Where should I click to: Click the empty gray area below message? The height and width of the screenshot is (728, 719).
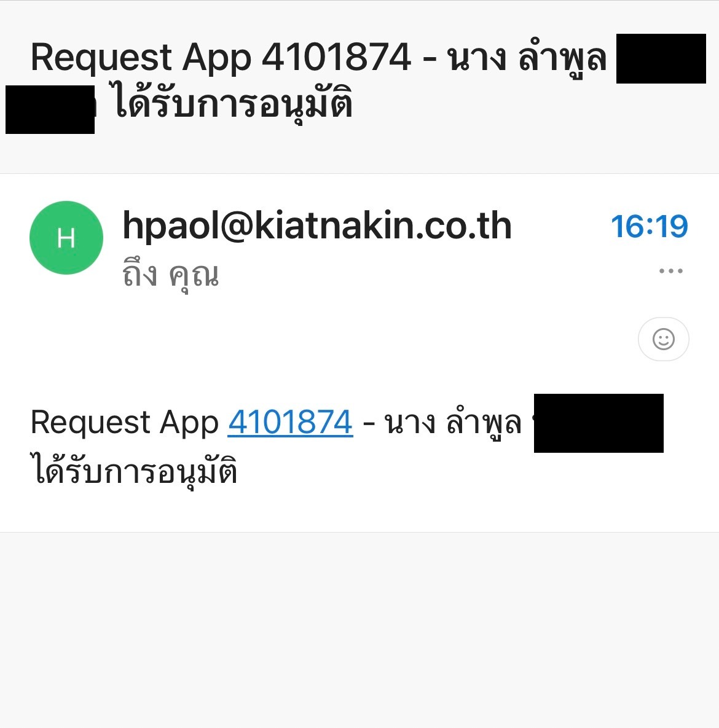[359, 630]
